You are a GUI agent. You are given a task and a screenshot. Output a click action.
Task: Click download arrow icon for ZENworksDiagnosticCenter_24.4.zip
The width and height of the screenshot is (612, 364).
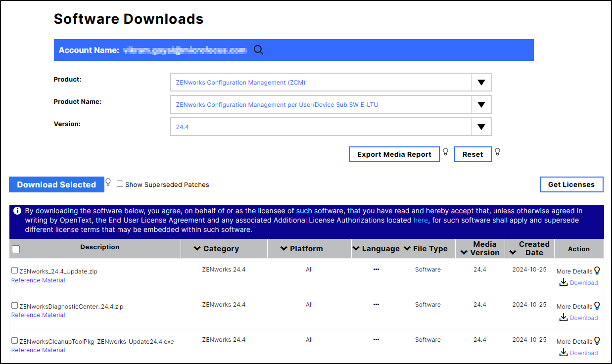563,318
